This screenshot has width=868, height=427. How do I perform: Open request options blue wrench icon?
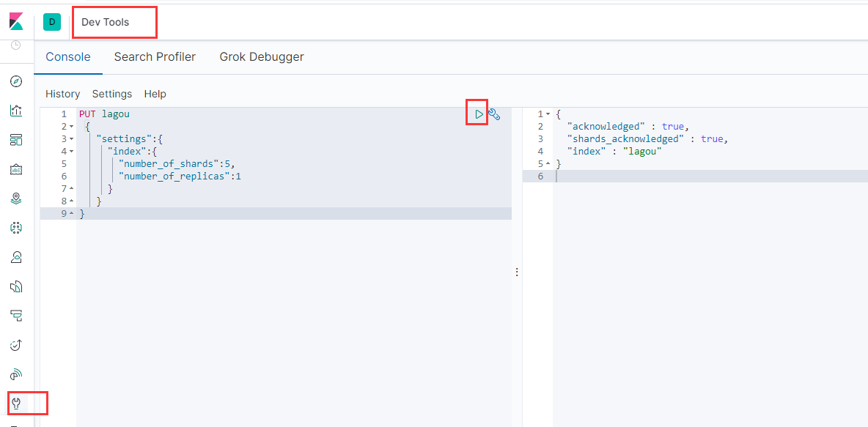494,114
